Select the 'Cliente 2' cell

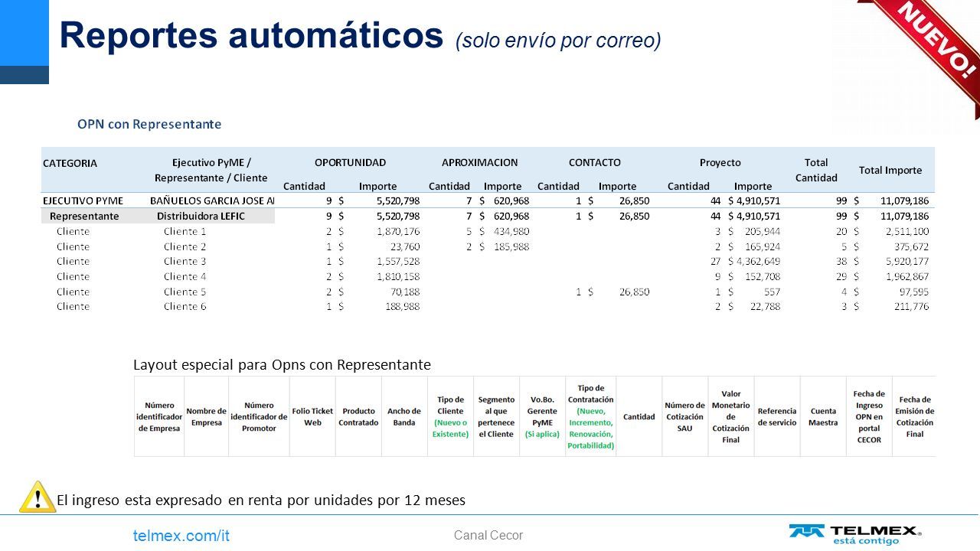point(185,246)
